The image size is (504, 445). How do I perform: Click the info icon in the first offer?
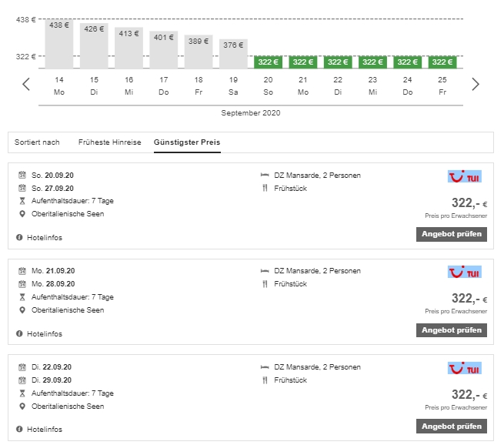pyautogui.click(x=19, y=238)
